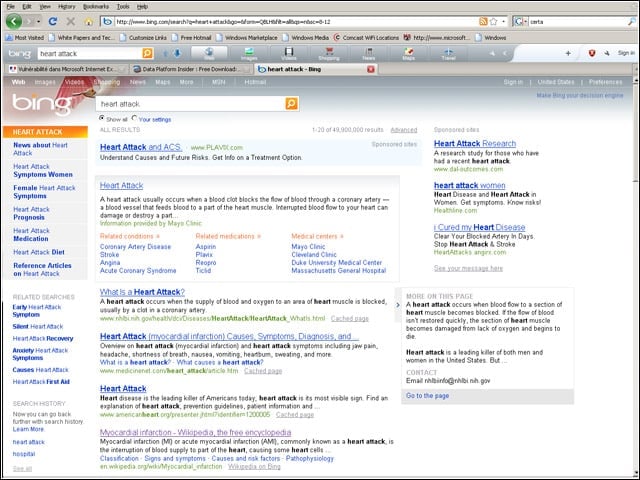The width and height of the screenshot is (640, 480).
Task: Bookmark this page with the star icon
Action: 493,22
